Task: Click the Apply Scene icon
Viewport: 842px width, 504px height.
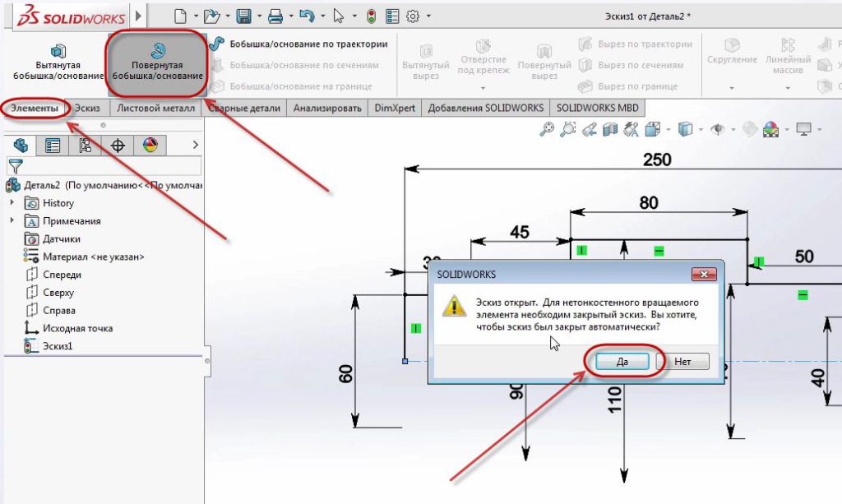Action: [x=770, y=129]
